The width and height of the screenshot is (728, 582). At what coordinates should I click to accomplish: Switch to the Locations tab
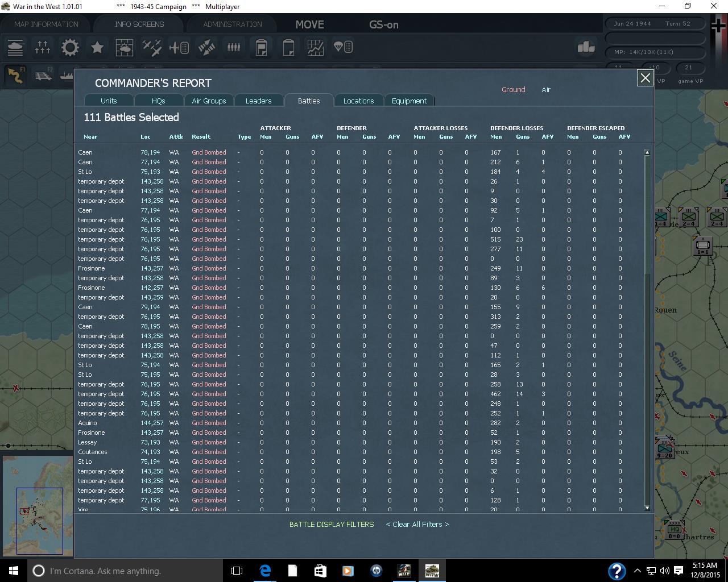click(x=358, y=101)
